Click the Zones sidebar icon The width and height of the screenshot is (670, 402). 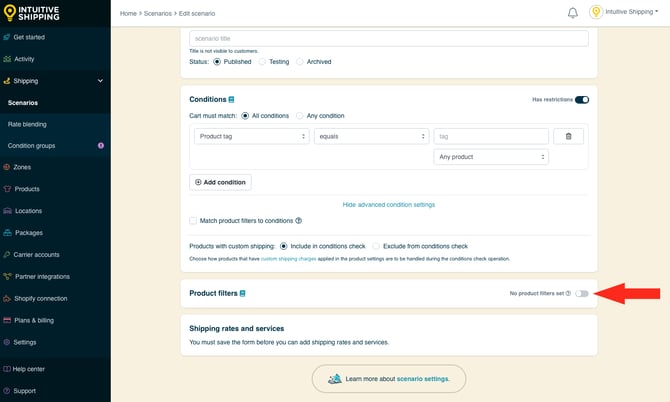click(6, 167)
